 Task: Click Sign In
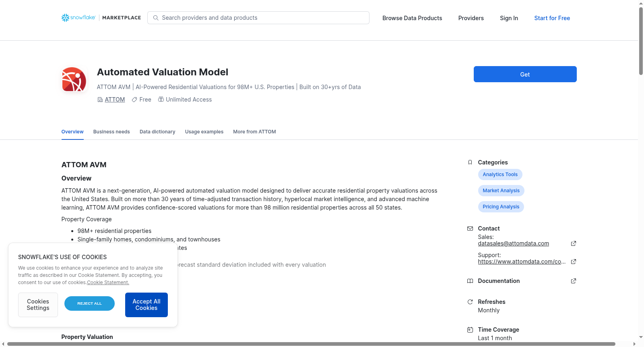[509, 18]
